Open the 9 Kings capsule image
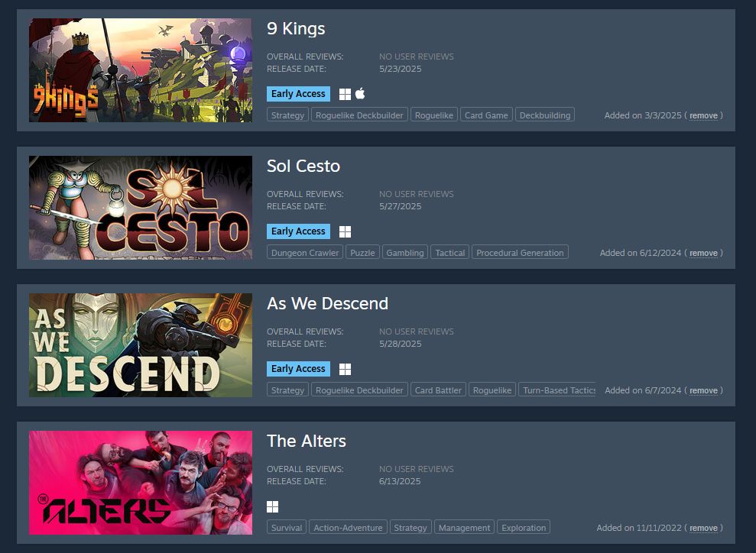The height and width of the screenshot is (553, 756). [141, 70]
